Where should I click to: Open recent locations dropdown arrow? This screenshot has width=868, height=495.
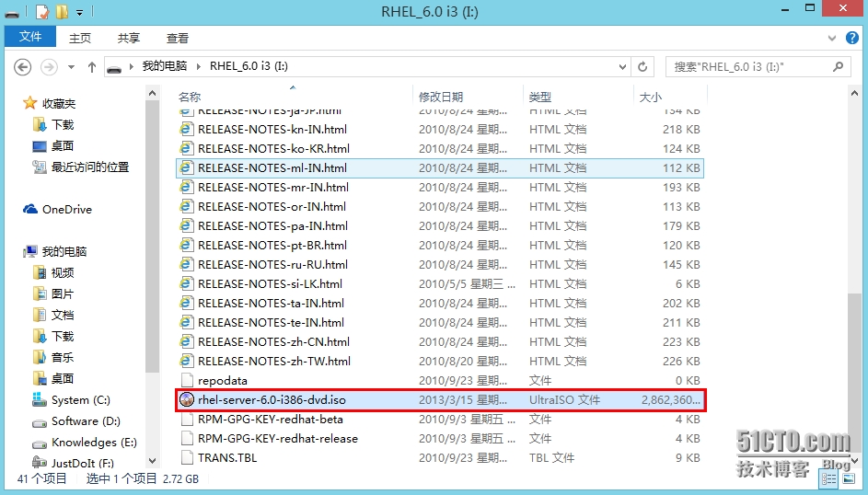[72, 67]
